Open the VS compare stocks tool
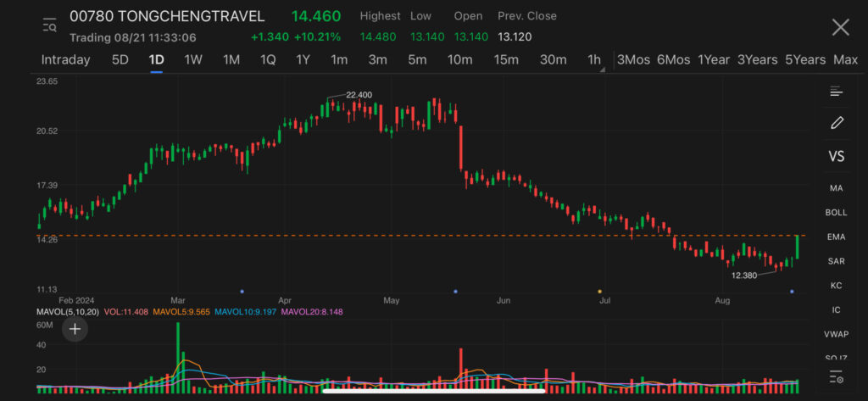The image size is (868, 401). pyautogui.click(x=837, y=156)
